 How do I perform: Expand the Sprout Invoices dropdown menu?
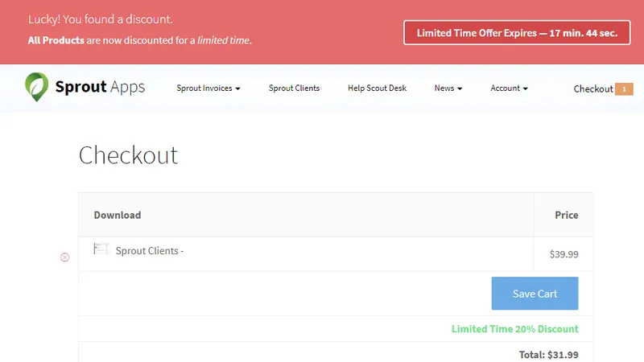(208, 88)
